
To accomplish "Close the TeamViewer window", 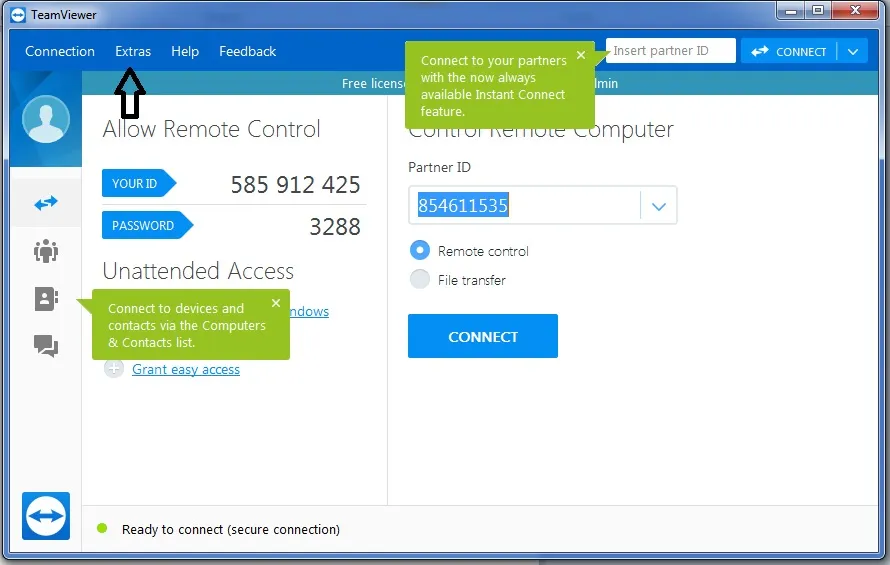I will click(x=856, y=11).
